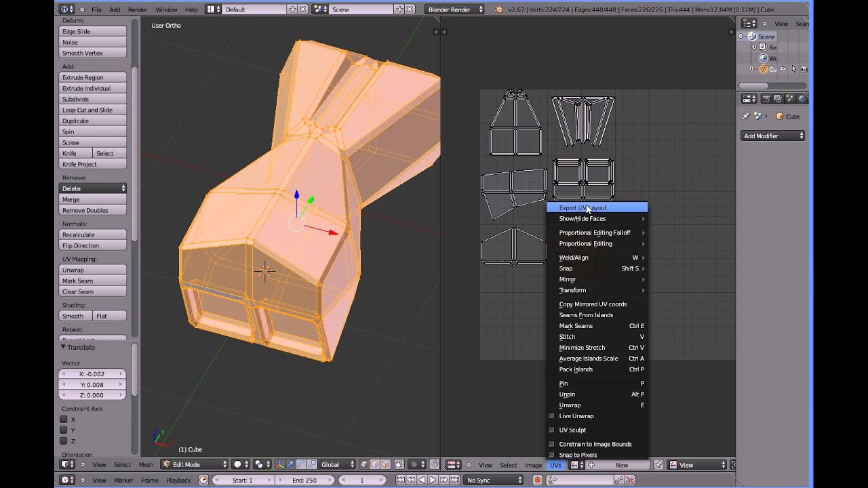Switch to edge select mode icon
Image resolution: width=868 pixels, height=488 pixels.
tap(374, 464)
